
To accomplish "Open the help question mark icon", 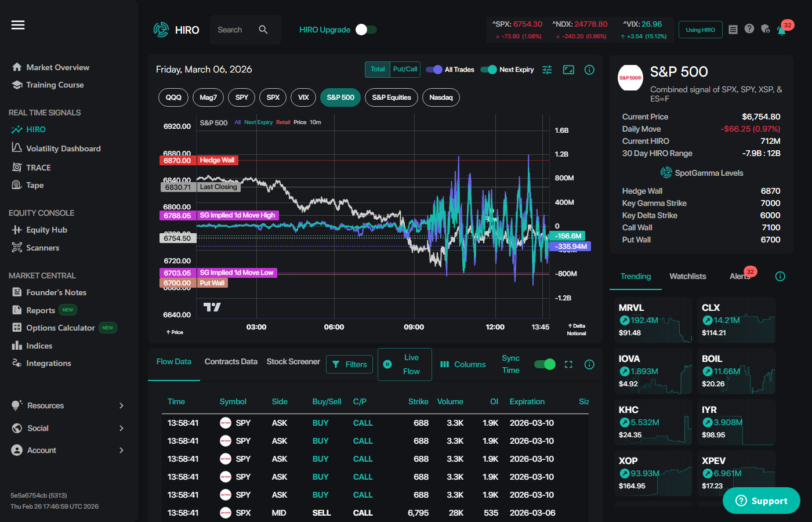I will point(749,28).
